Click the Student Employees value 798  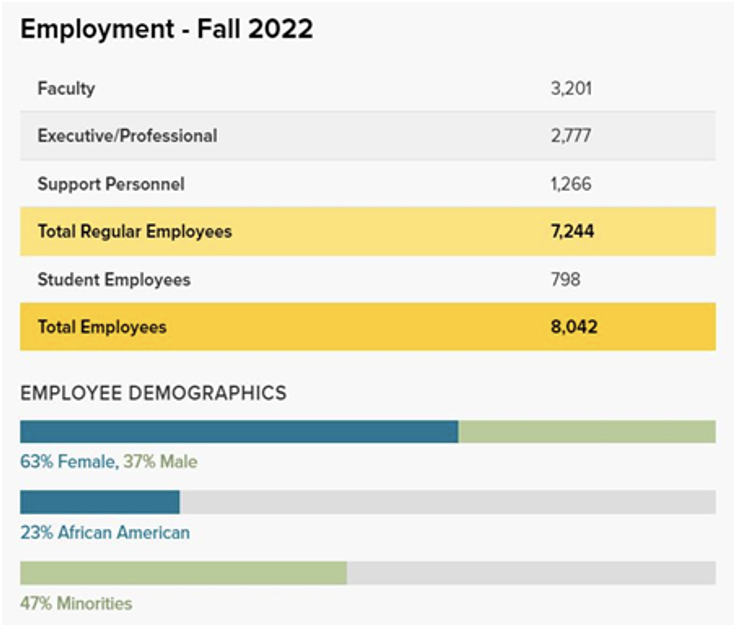565,279
